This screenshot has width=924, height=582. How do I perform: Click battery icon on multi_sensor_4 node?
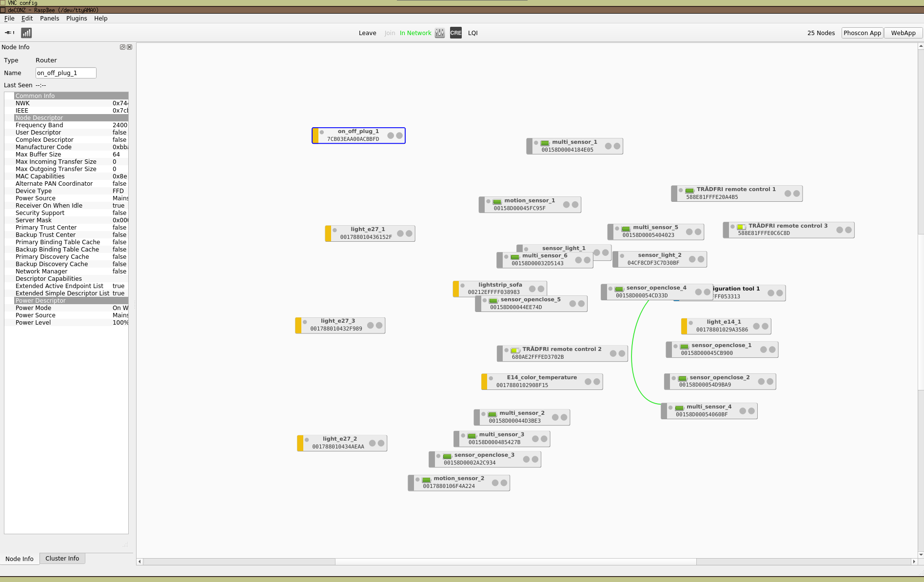click(679, 407)
